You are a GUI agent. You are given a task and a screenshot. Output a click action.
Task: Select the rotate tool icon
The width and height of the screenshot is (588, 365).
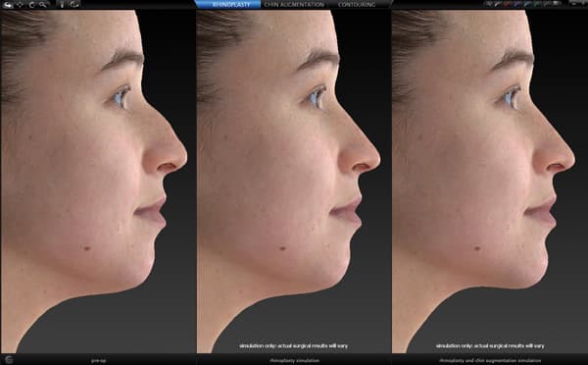[32, 5]
